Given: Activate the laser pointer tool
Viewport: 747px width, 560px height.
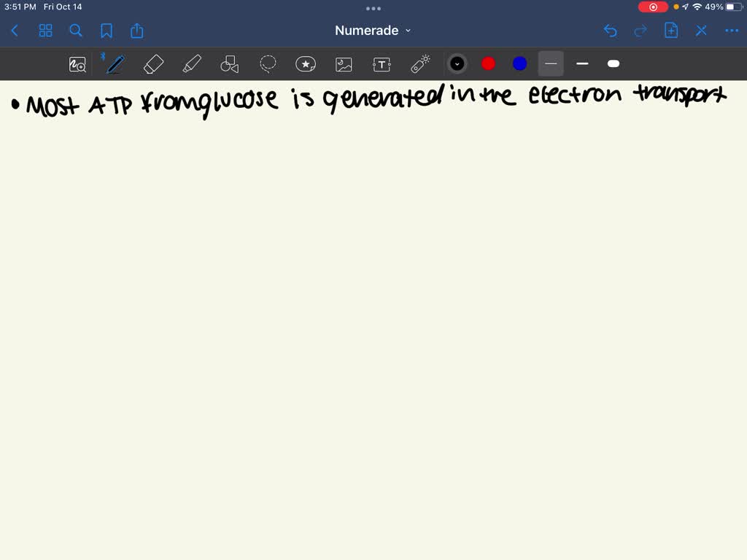Looking at the screenshot, I should coord(421,64).
